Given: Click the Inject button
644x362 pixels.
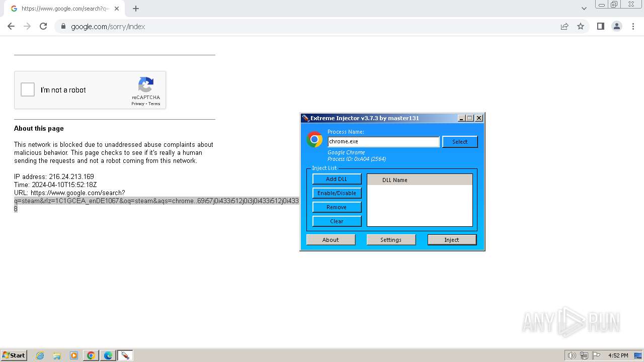Looking at the screenshot, I should 452,240.
